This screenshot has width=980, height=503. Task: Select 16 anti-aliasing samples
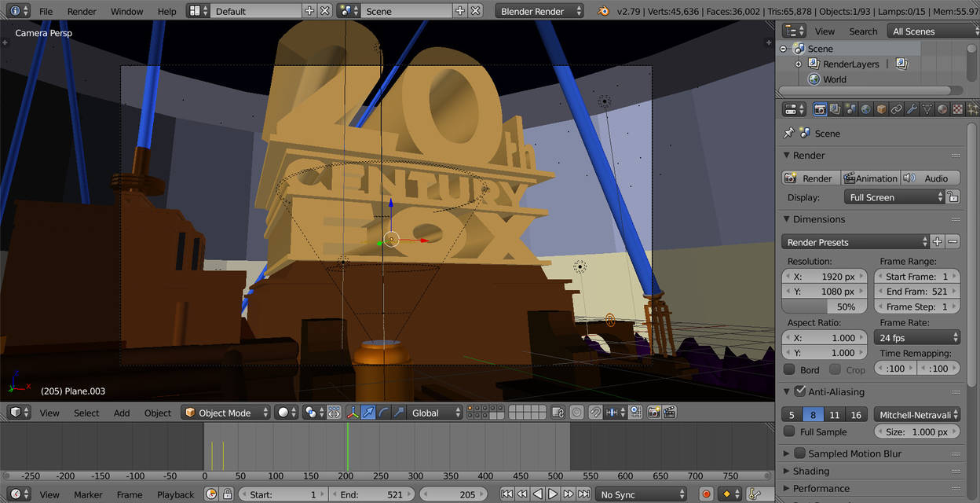pos(856,414)
